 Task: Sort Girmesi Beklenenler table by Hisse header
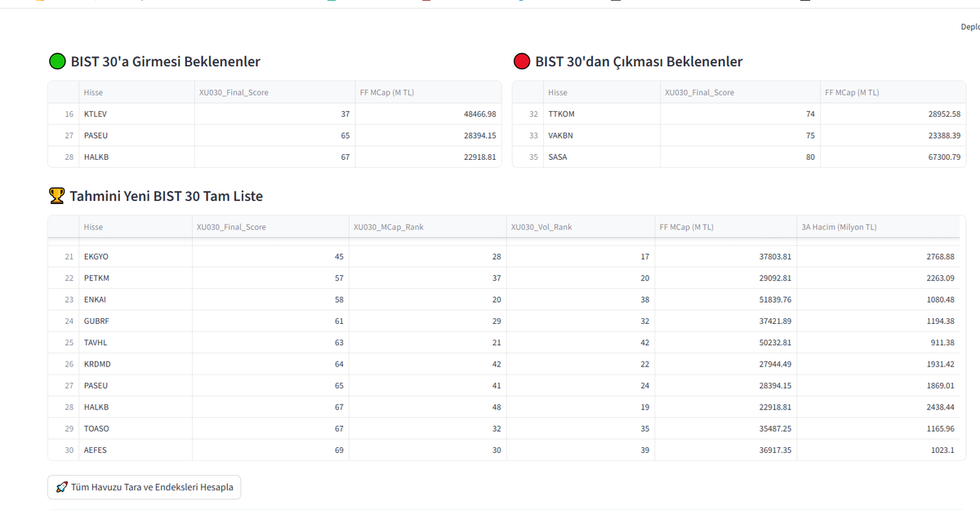click(x=136, y=92)
